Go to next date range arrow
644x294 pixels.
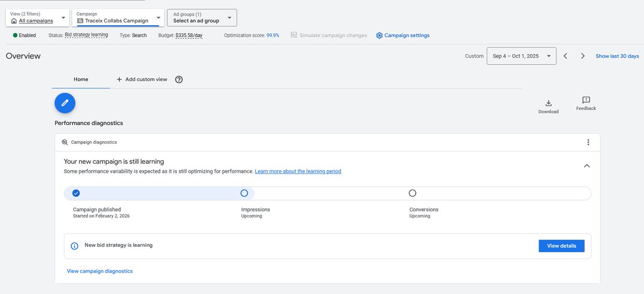click(583, 56)
